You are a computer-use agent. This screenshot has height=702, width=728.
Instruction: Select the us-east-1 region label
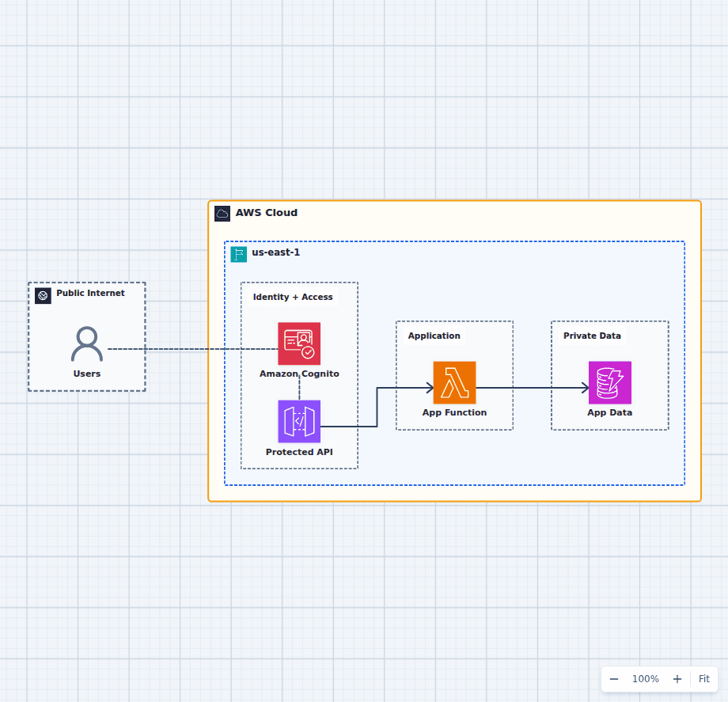tap(276, 252)
